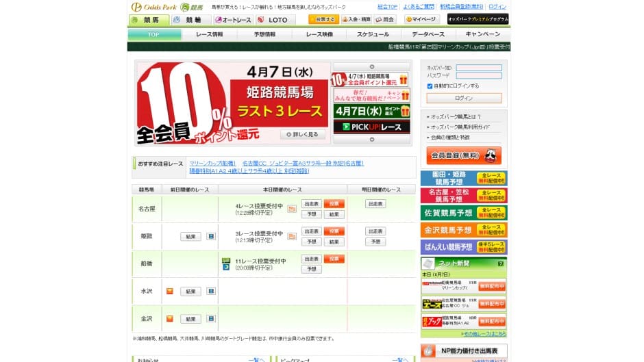Switch to the 競輪 keirin tab
Viewport: 644px width, 362px height.
point(191,20)
